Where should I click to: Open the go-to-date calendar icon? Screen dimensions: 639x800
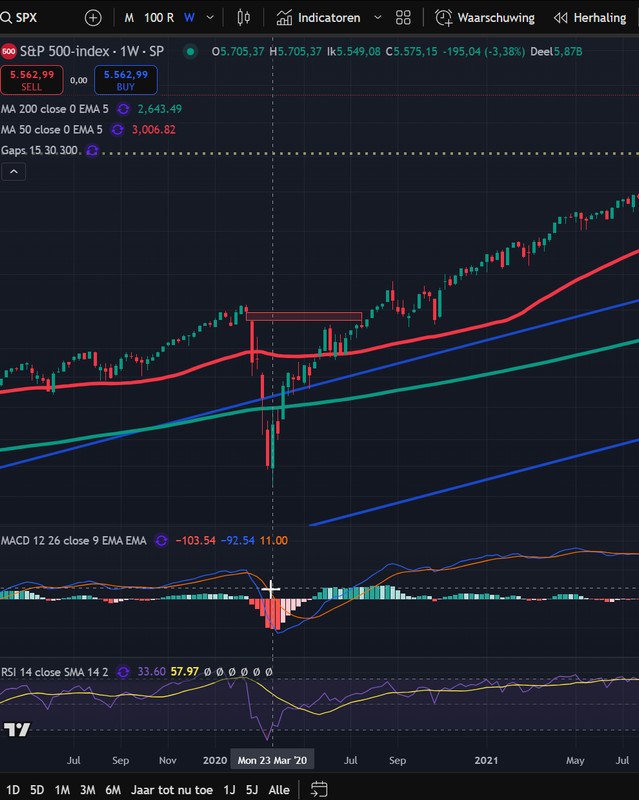click(319, 790)
